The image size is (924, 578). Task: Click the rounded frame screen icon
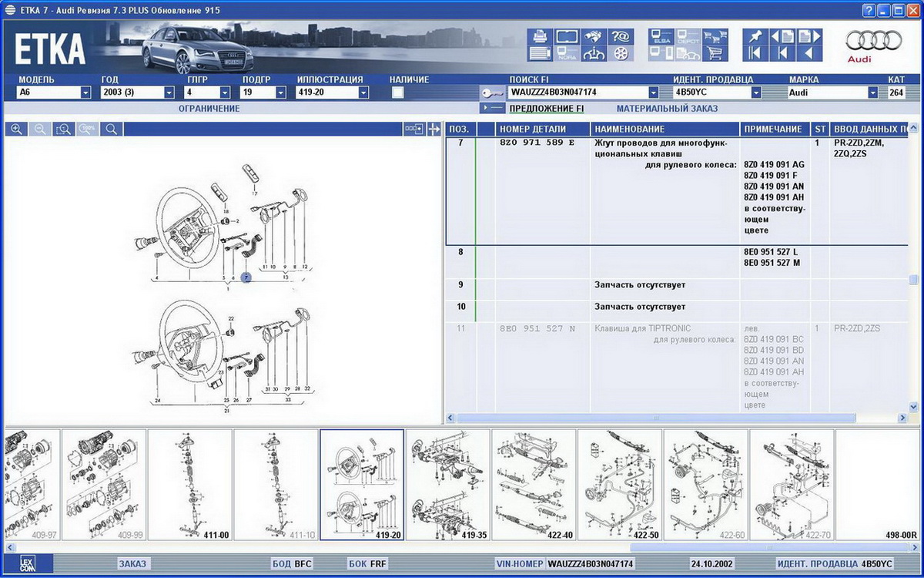(x=567, y=36)
